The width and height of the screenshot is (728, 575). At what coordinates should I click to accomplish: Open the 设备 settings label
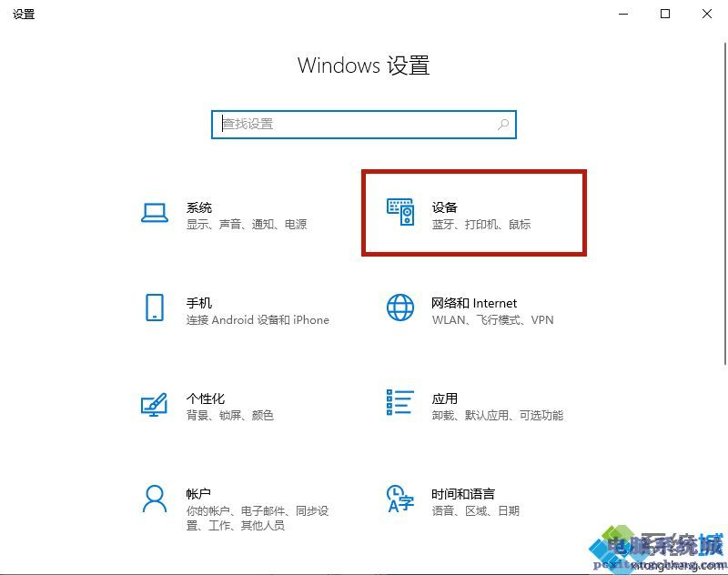pos(445,207)
